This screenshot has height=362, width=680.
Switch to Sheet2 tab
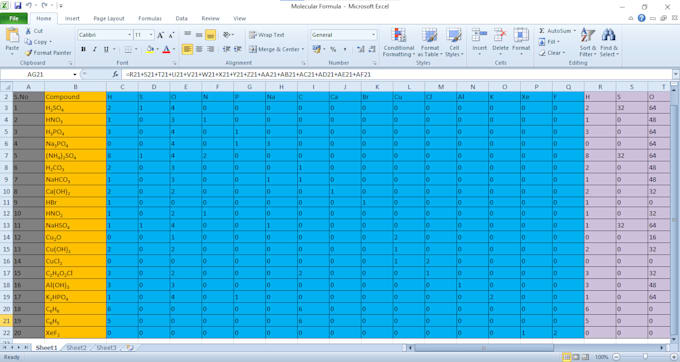[76, 348]
